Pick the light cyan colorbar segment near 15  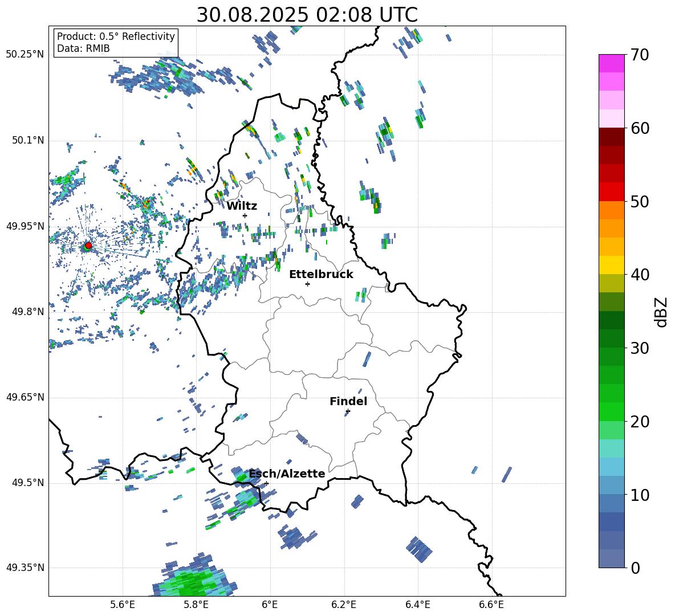click(x=611, y=448)
